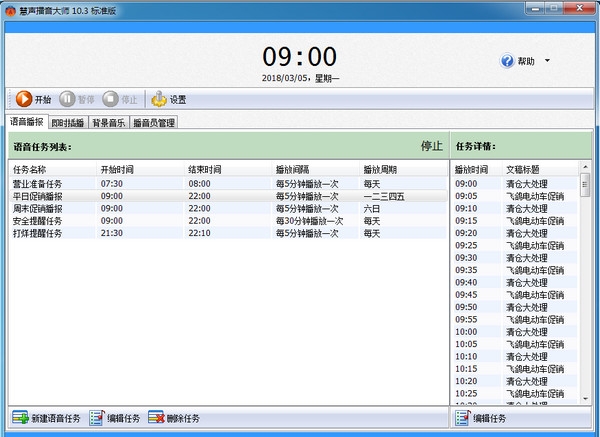
Task: Select the 营业准备任务 row in task list
Action: 38,184
